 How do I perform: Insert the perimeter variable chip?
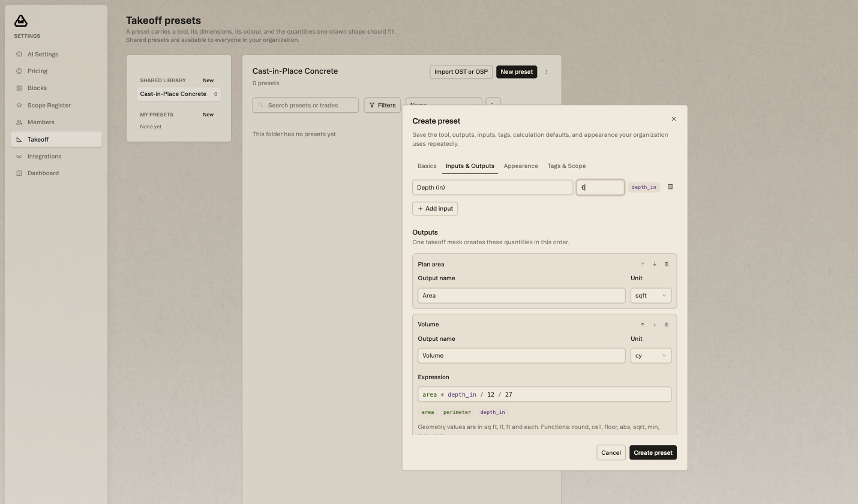point(457,412)
